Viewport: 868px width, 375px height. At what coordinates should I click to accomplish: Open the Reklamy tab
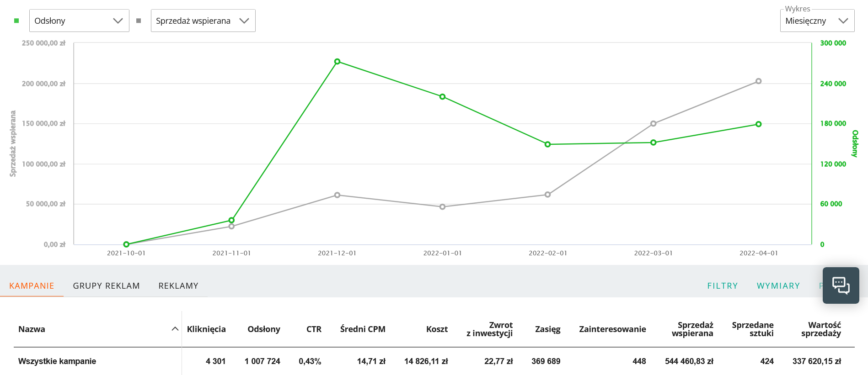pyautogui.click(x=178, y=286)
